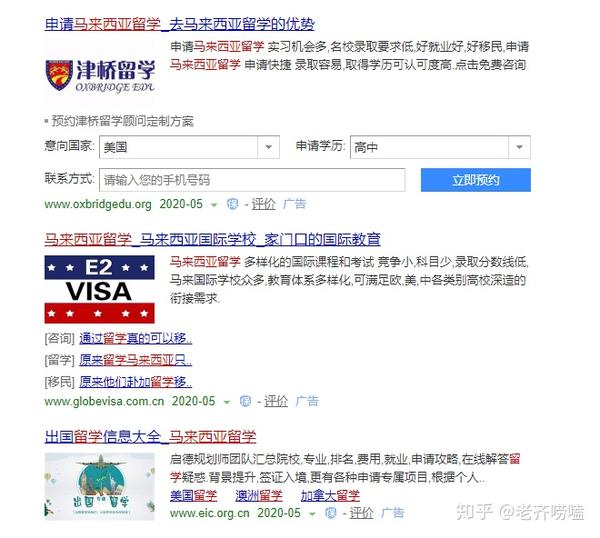Expand the 意向国家 dropdown showing 美国
Screen dimensions: 600x538
click(189, 147)
